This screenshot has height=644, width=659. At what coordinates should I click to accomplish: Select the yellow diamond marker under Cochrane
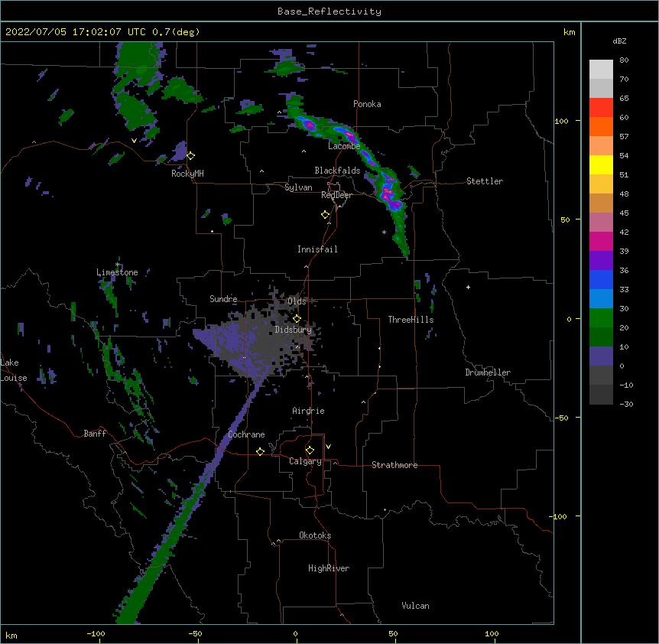[x=260, y=451]
